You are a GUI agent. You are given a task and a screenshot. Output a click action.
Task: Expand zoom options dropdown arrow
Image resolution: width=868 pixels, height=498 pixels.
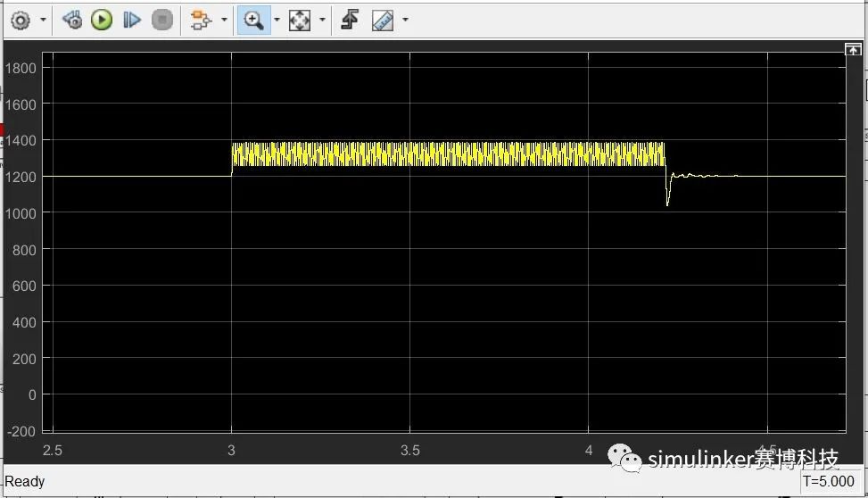coord(277,20)
